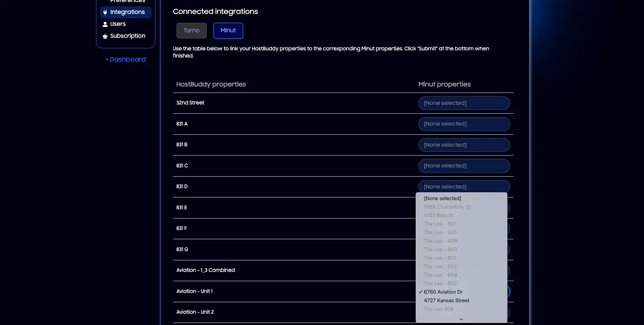Click the Integrations plug icon

(x=105, y=12)
